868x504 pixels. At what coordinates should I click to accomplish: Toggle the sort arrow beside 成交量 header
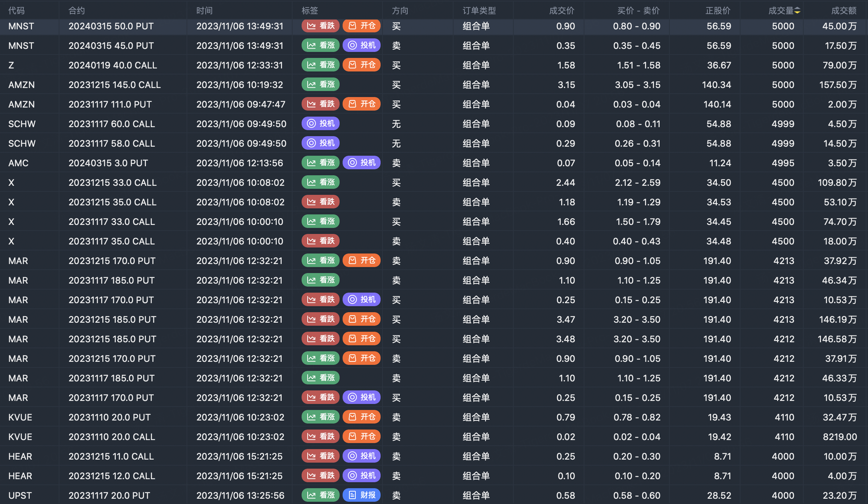[x=797, y=11]
